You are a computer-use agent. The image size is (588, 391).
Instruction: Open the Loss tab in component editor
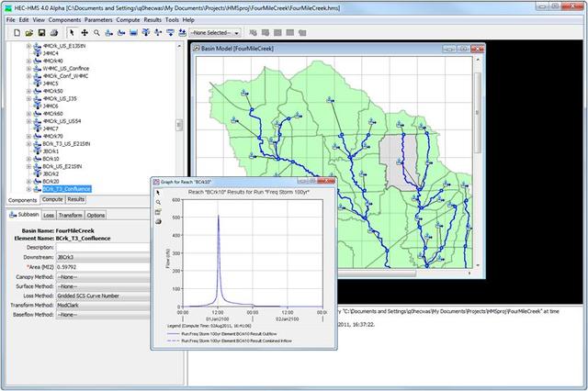[x=49, y=216]
